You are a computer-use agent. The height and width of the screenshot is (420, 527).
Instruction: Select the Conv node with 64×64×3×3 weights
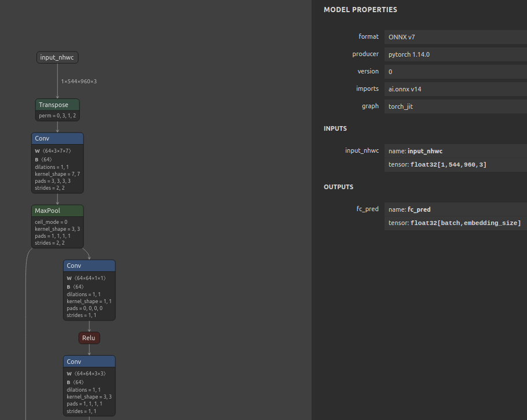point(89,362)
